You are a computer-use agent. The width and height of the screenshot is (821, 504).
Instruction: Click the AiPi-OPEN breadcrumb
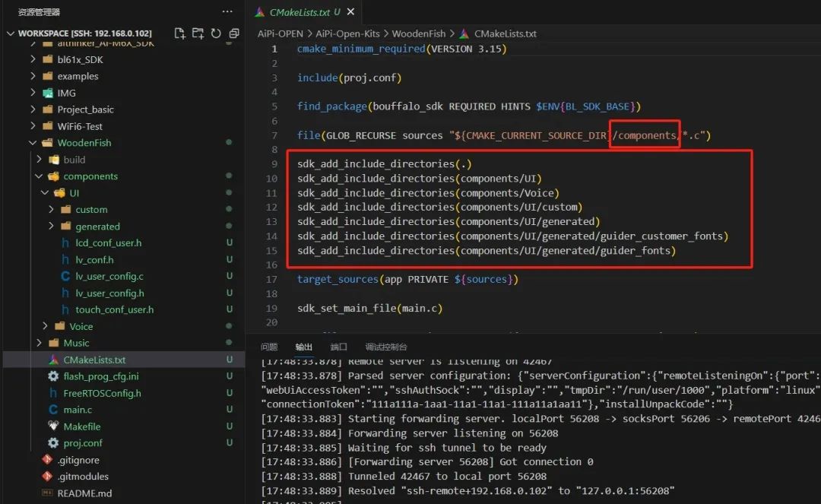point(280,33)
